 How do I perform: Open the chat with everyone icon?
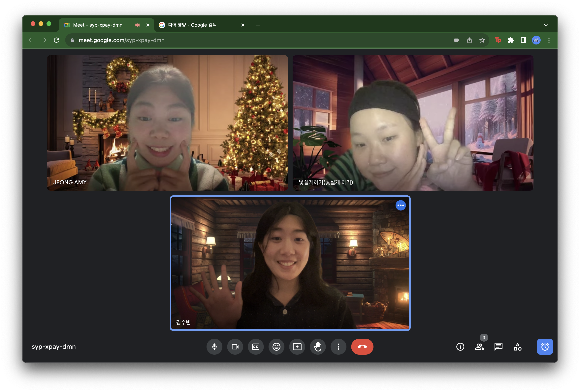[x=498, y=347]
